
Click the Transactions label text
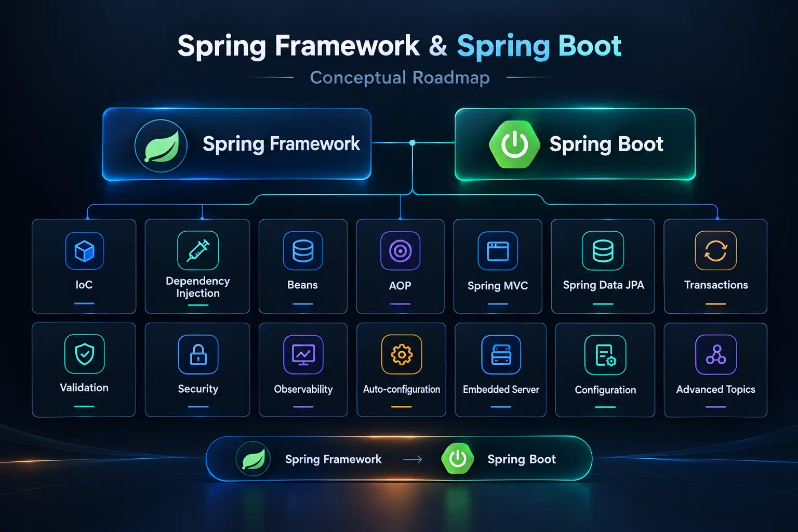pyautogui.click(x=716, y=285)
